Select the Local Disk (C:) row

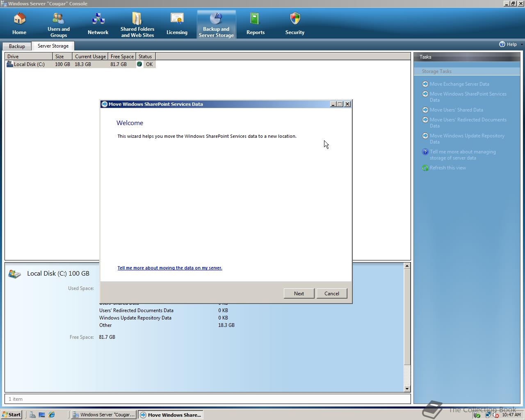tap(80, 64)
